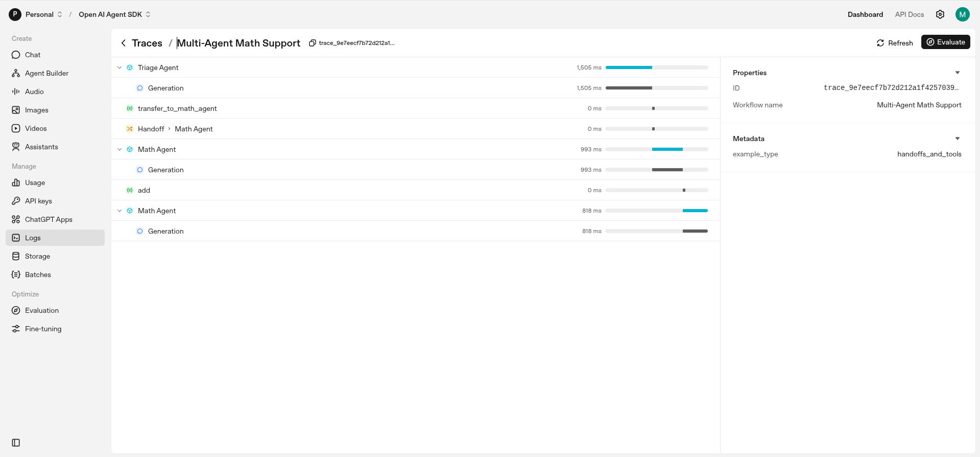Screen dimensions: 980x457
Task: Click the Evaluation compass icon
Action: pyautogui.click(x=16, y=310)
